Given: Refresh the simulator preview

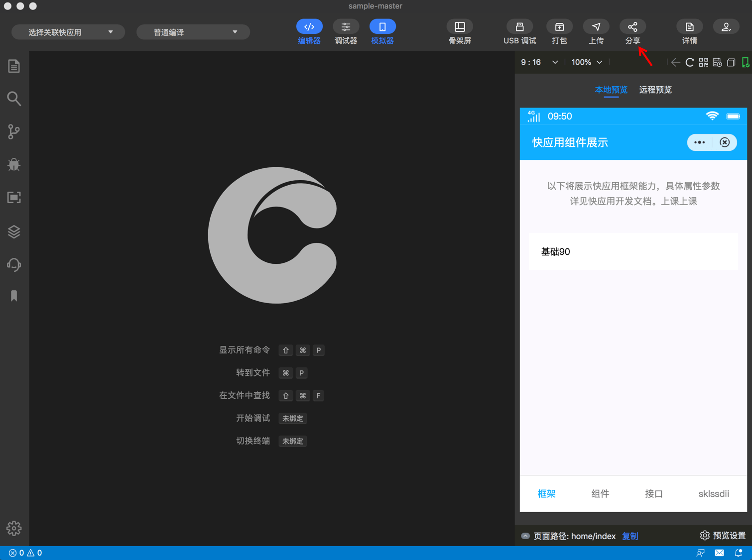Looking at the screenshot, I should [x=689, y=62].
